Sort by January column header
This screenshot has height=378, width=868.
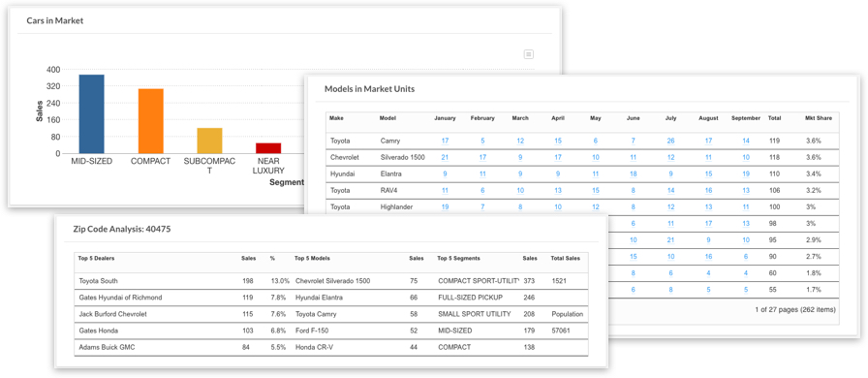coord(445,118)
